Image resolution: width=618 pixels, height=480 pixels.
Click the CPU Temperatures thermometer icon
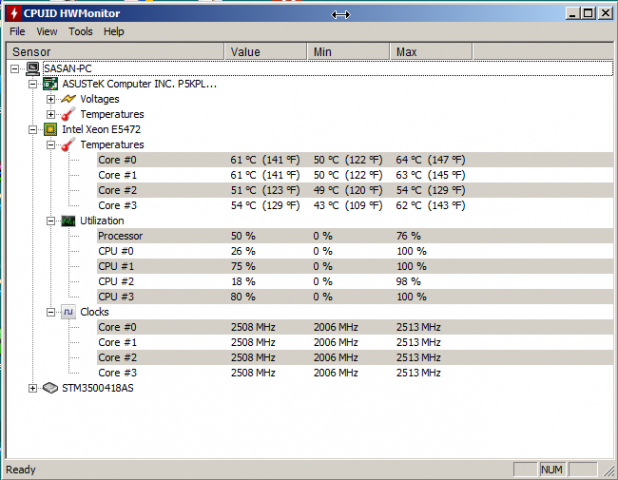coord(68,145)
